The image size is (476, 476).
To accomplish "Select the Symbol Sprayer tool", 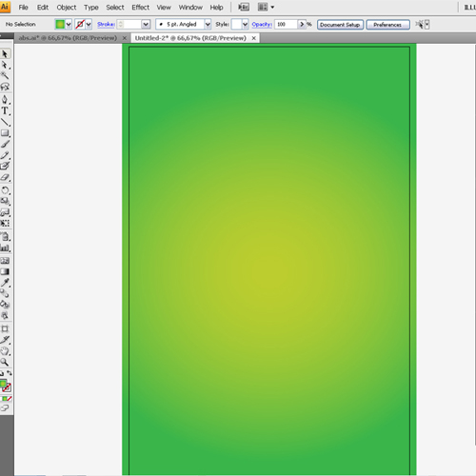I will pyautogui.click(x=5, y=236).
